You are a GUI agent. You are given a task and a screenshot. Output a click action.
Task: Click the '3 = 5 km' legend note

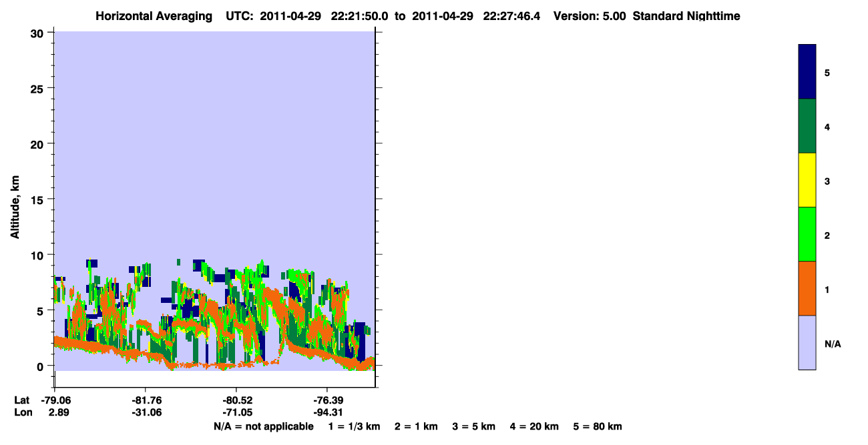[474, 426]
